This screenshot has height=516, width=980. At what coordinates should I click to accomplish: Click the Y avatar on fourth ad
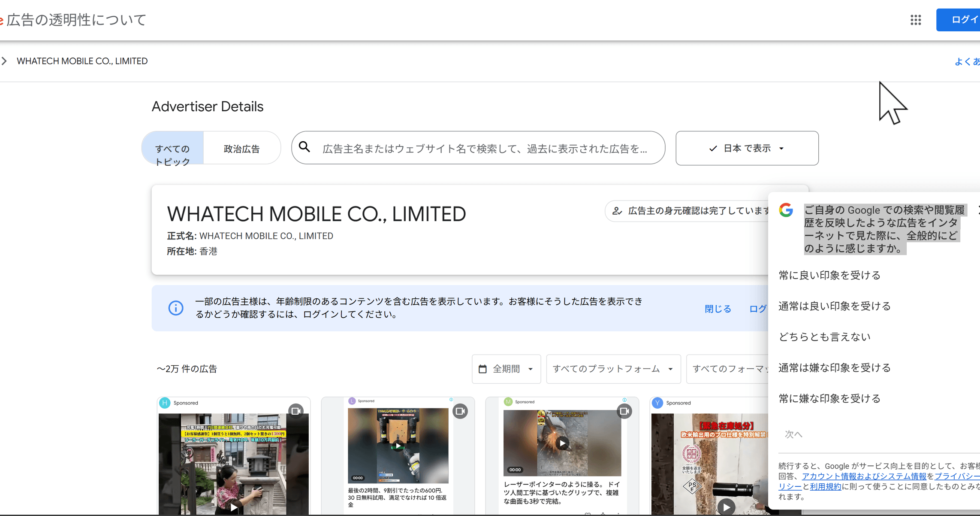[x=657, y=403]
